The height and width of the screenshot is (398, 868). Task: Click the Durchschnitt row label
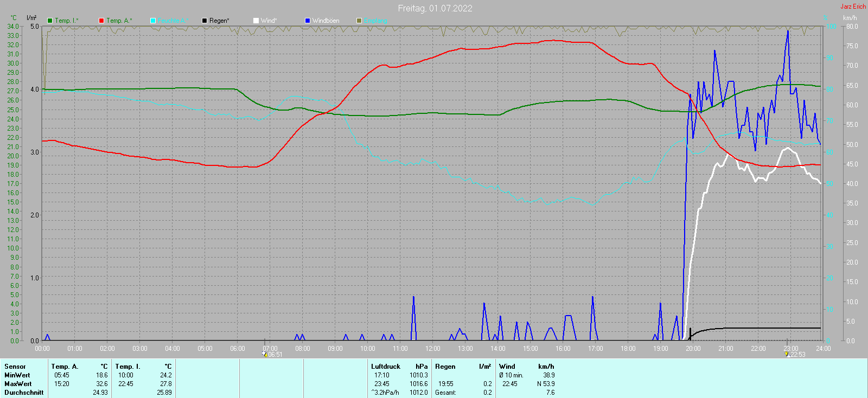coord(24,393)
